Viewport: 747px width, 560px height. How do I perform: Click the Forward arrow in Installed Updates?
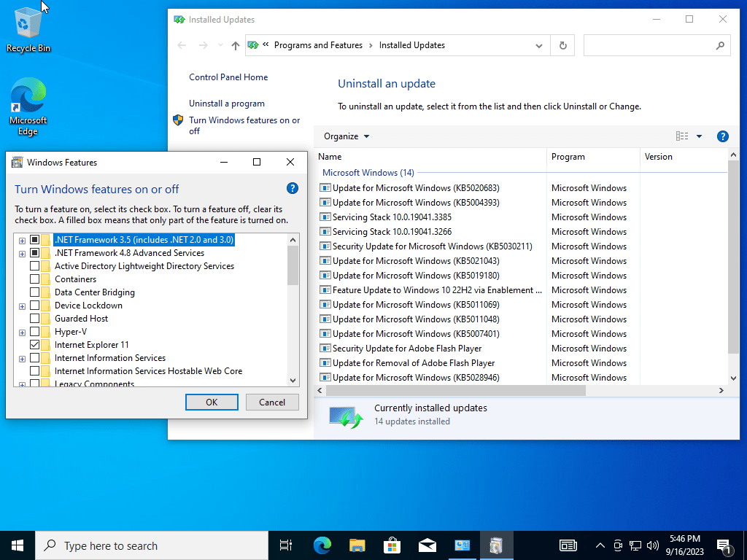pos(204,46)
